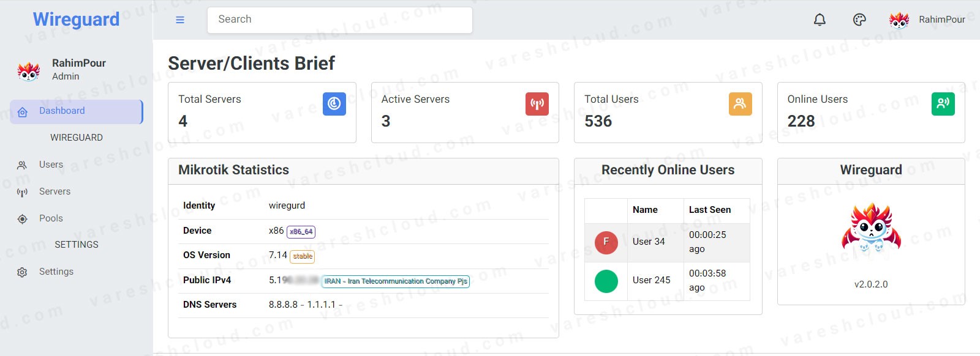
Task: Click the Pools target icon in sidebar
Action: point(22,219)
